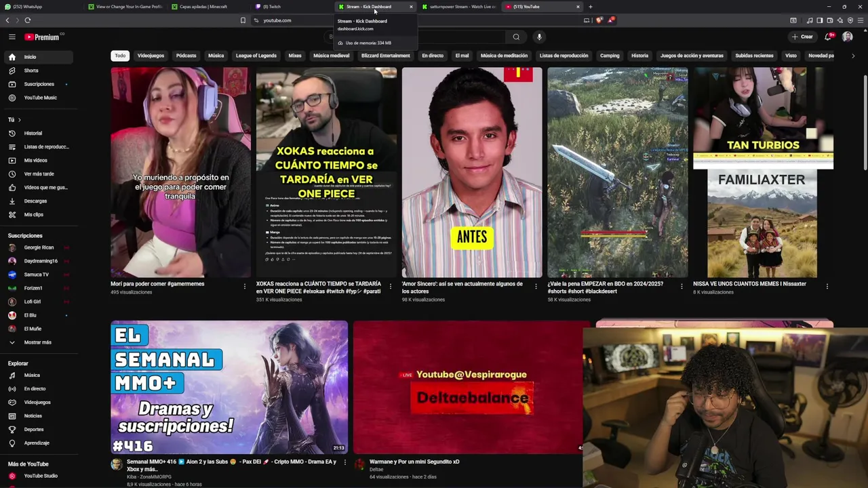This screenshot has height=488, width=868.
Task: Open the YouTube hamburger guide menu
Action: coord(12,37)
